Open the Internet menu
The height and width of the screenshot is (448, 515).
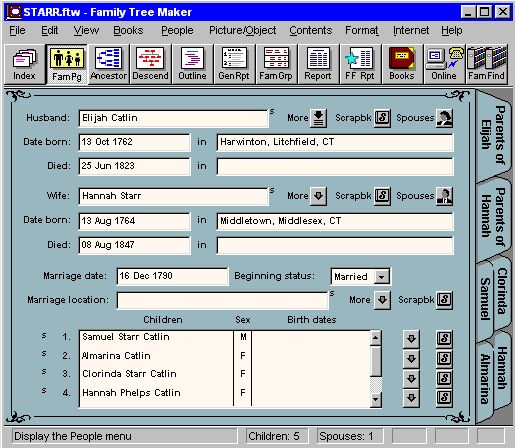pyautogui.click(x=411, y=30)
